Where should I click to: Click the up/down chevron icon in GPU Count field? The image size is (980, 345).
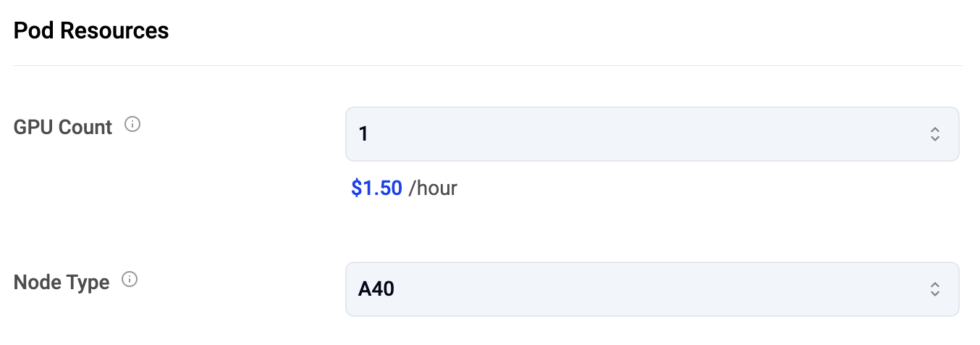[x=934, y=134]
